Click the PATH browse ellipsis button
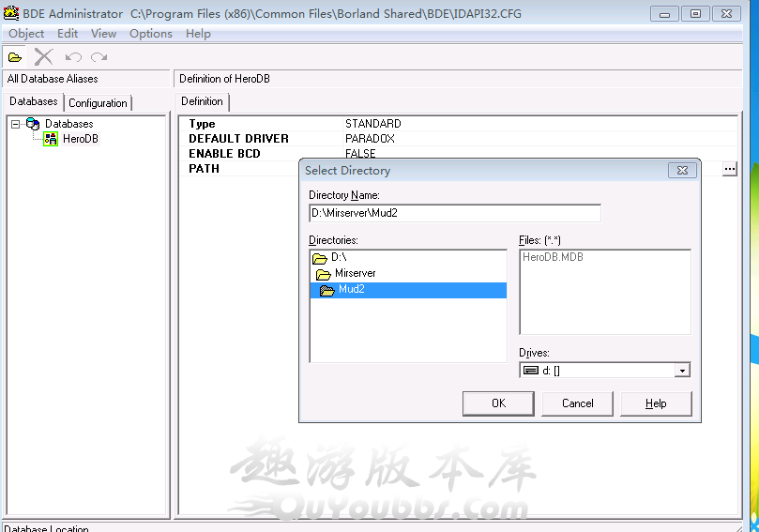This screenshot has width=759, height=532. (x=730, y=169)
